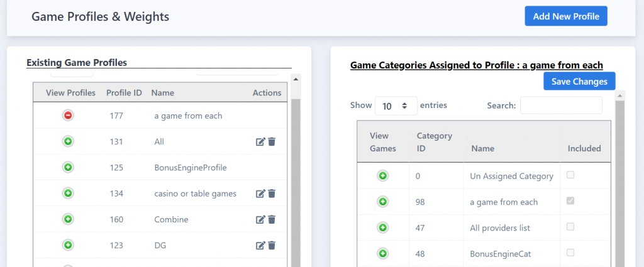This screenshot has width=644, height=267.
Task: Click the Add New Profile button
Action: point(566,16)
